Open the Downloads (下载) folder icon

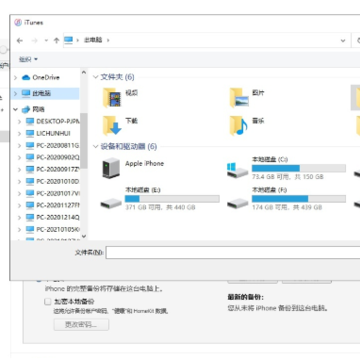click(112, 125)
